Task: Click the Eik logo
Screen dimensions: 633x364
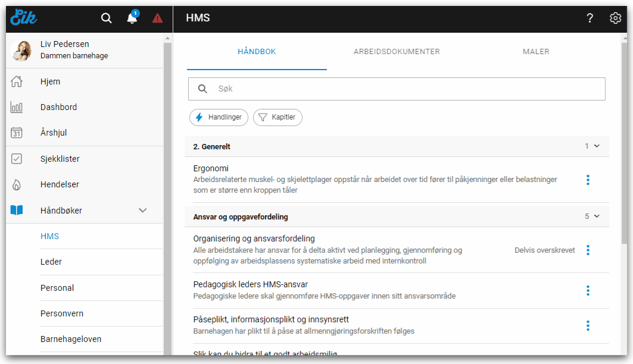Action: point(24,18)
